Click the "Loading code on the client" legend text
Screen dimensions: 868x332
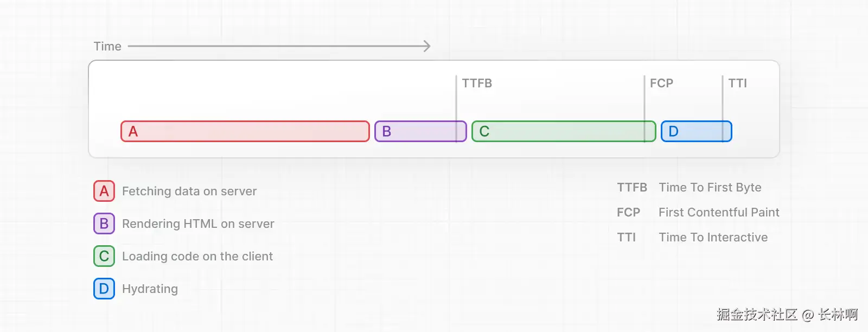197,256
